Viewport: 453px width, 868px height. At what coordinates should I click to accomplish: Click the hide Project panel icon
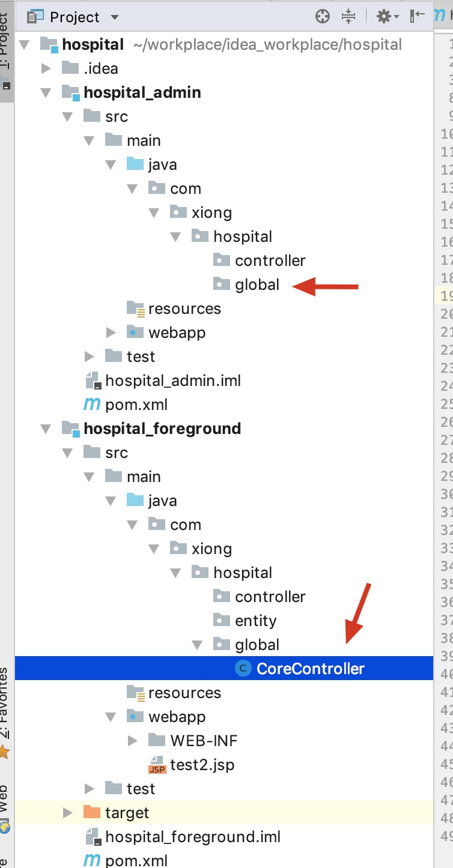(417, 17)
